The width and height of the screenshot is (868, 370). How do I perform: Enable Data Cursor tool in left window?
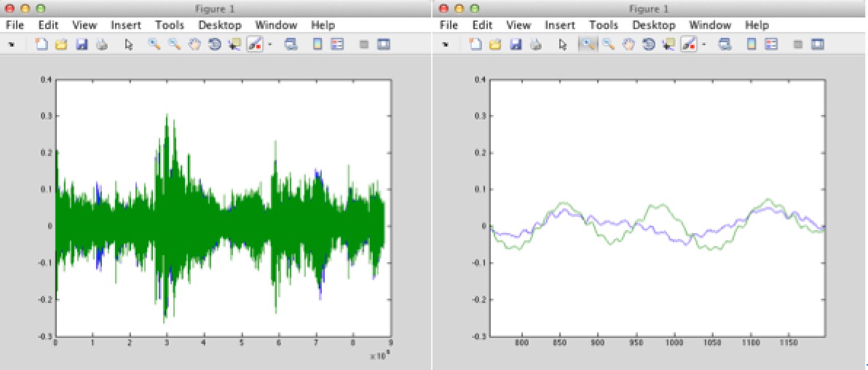[234, 45]
